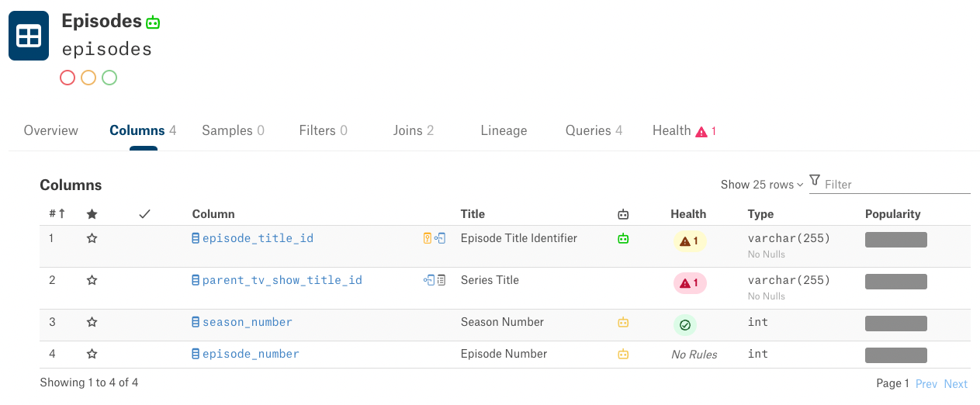980x405 pixels.
Task: Sort by the star header icon
Action: coord(92,214)
